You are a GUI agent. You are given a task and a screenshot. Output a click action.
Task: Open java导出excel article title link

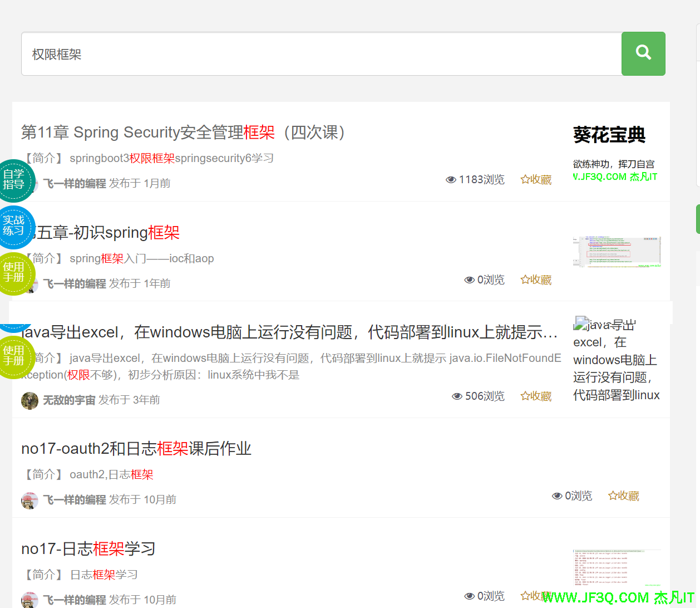pyautogui.click(x=289, y=332)
